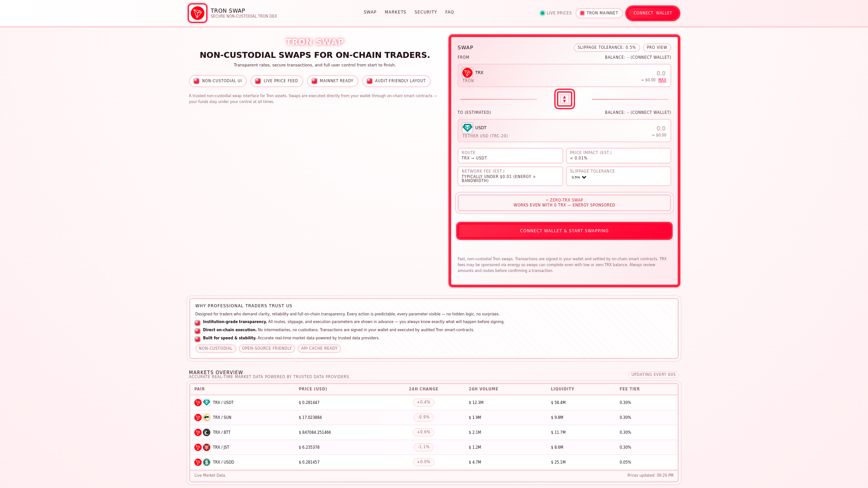The height and width of the screenshot is (488, 868).
Task: Open Markets in the top navigation
Action: pos(395,12)
